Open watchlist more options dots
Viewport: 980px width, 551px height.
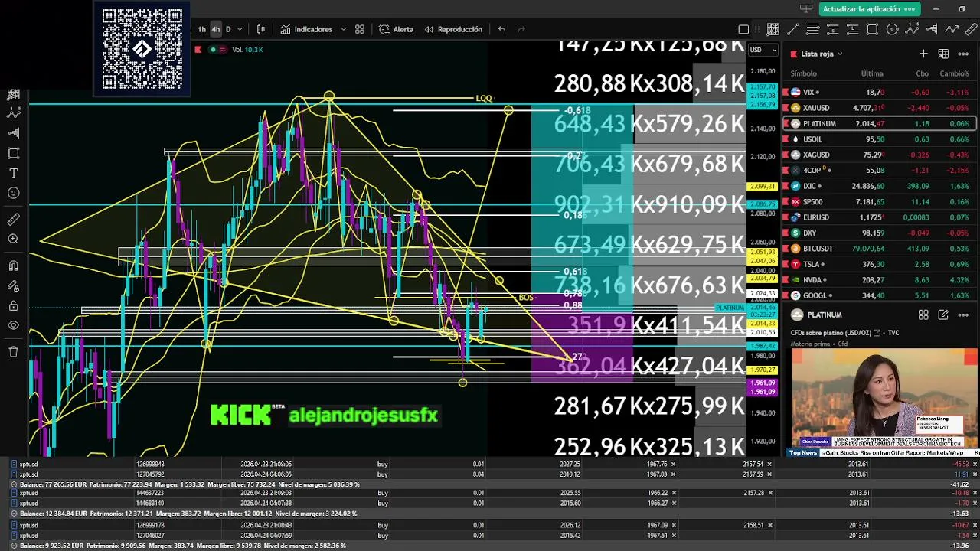[963, 54]
